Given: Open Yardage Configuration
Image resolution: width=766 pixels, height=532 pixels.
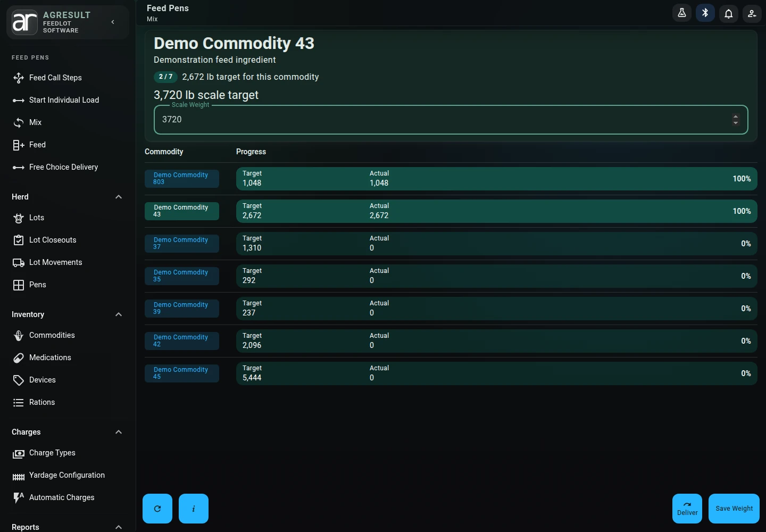Looking at the screenshot, I should click(x=68, y=475).
